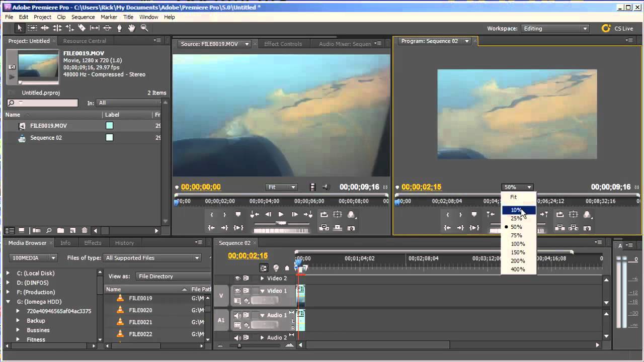Image resolution: width=644 pixels, height=362 pixels.
Task: Open the 100MEDIA folder dropdown
Action: (x=33, y=258)
